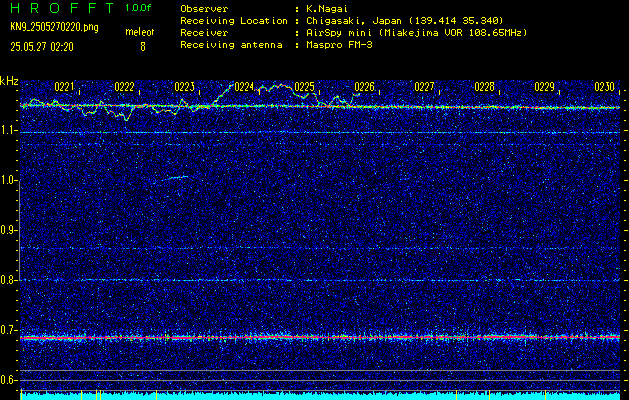Click the 0222 time marker

click(124, 87)
